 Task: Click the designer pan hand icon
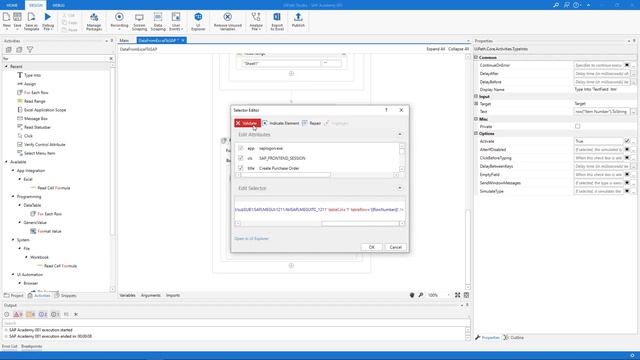(412, 295)
